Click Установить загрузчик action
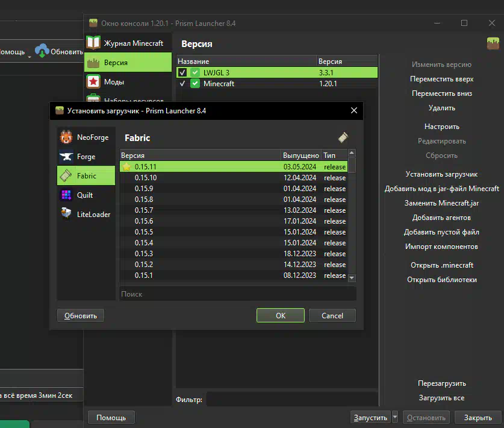 coord(441,174)
